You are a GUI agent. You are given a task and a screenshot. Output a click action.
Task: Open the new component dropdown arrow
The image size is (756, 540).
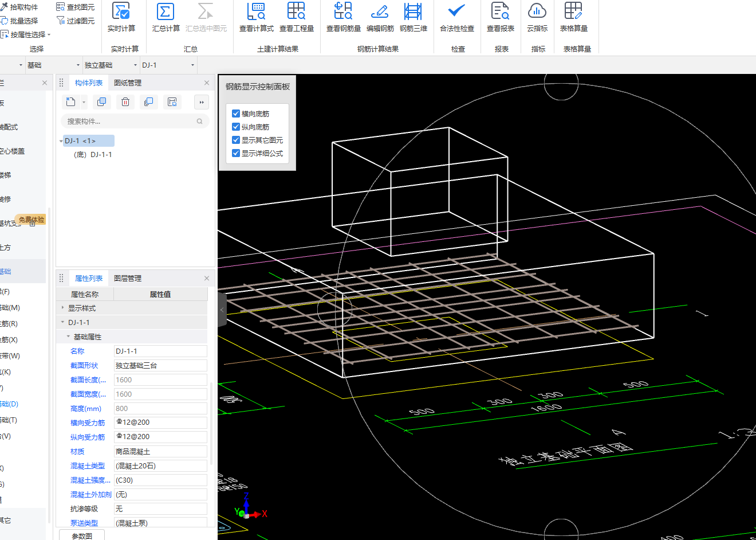click(x=84, y=102)
